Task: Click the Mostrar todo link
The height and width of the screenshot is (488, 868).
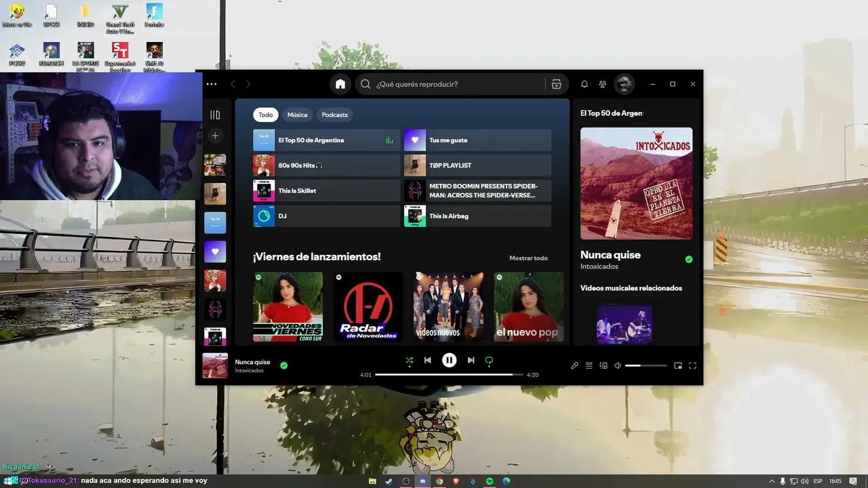Action: [528, 258]
